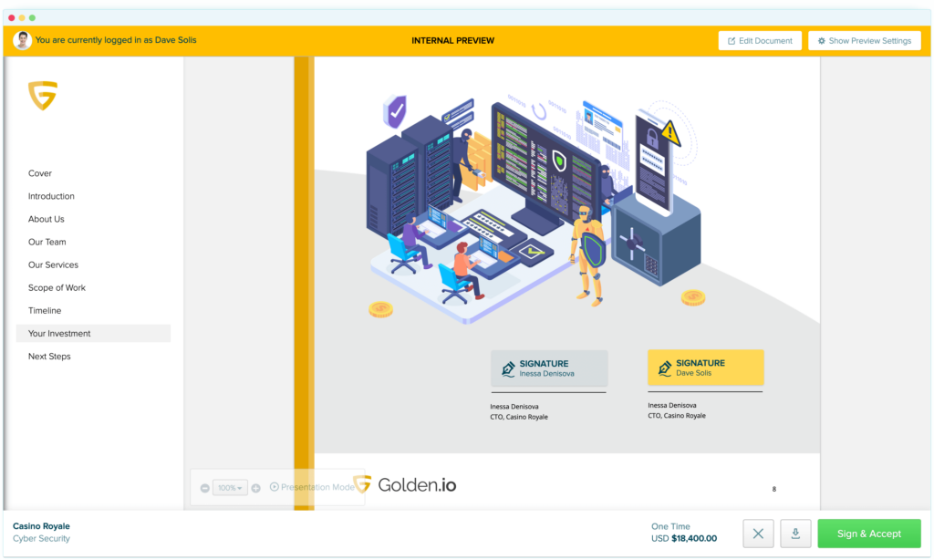Screen dimensions: 934x560
Task: Click the user avatar of Dave Solis
Action: tap(22, 40)
